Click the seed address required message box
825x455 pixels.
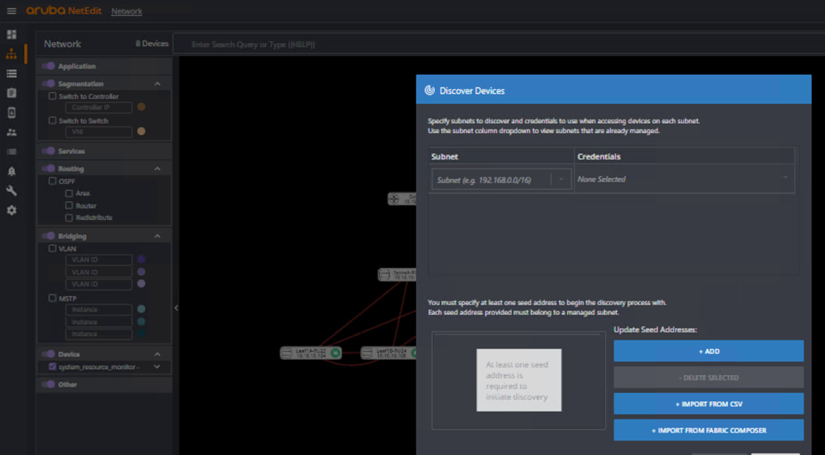pyautogui.click(x=519, y=380)
